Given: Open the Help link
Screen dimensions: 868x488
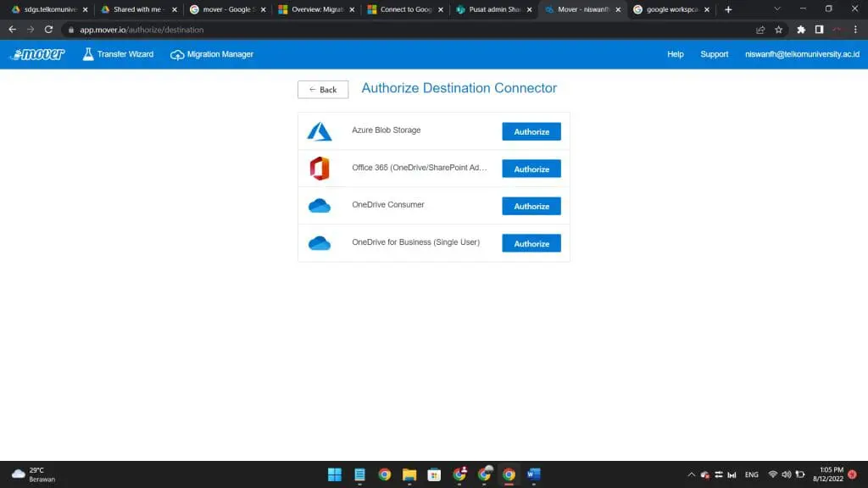Looking at the screenshot, I should tap(675, 54).
